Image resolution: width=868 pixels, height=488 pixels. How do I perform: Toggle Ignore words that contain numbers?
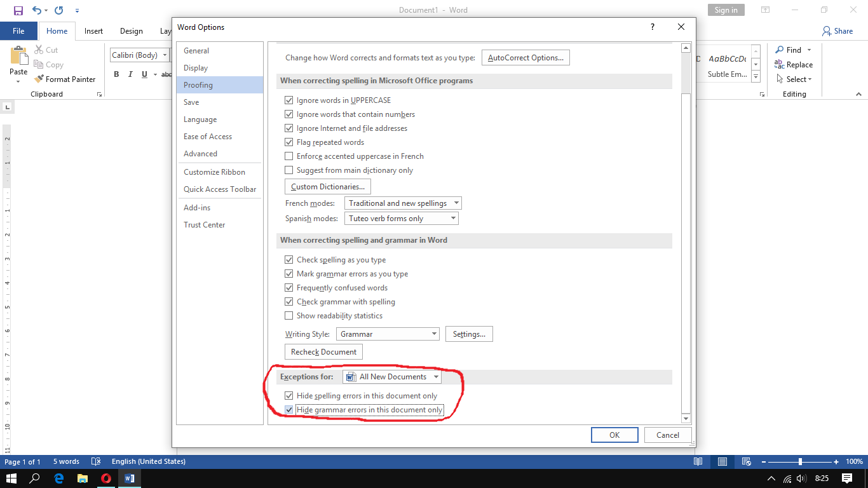[289, 114]
